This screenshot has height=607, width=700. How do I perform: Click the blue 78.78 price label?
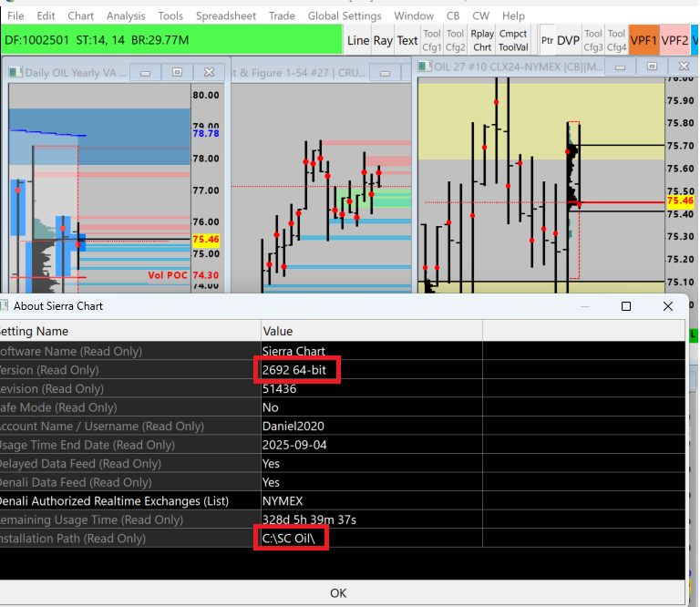tap(206, 133)
